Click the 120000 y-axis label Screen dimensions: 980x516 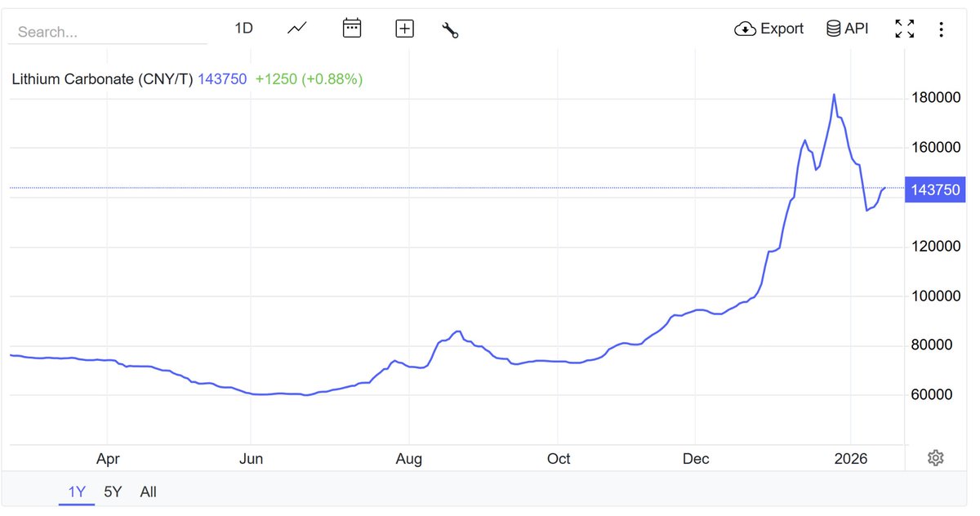[937, 247]
